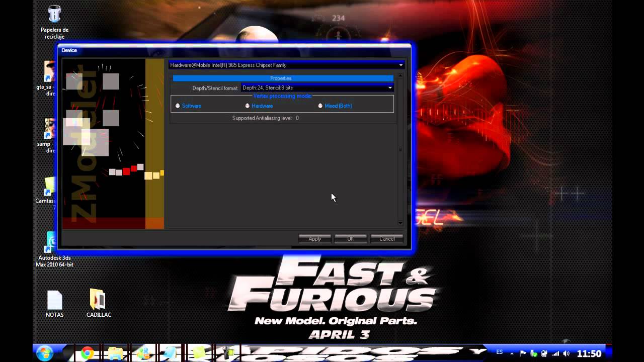Screen dimensions: 644x362
Task: Open the camcorder taskbar icon
Action: click(229, 353)
